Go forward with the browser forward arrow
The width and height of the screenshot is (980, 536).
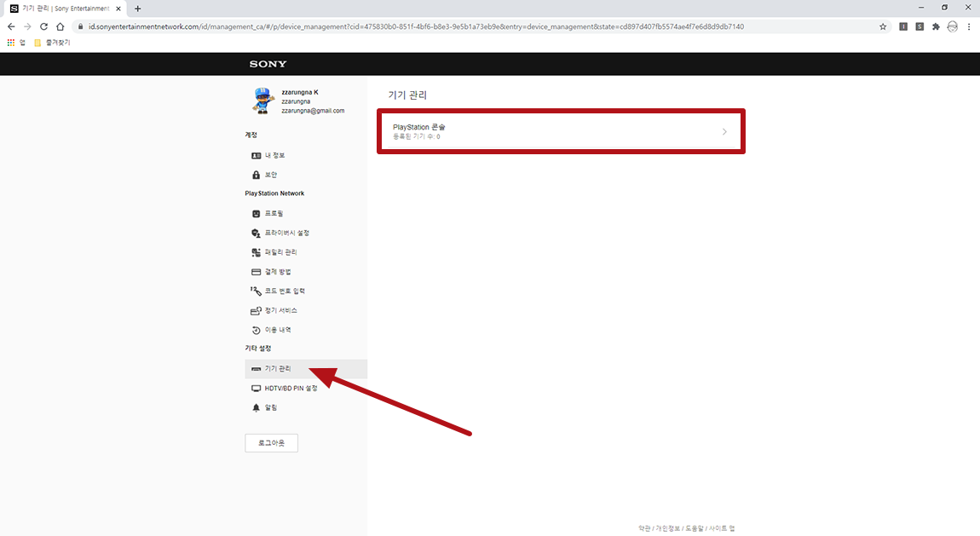pos(27,27)
